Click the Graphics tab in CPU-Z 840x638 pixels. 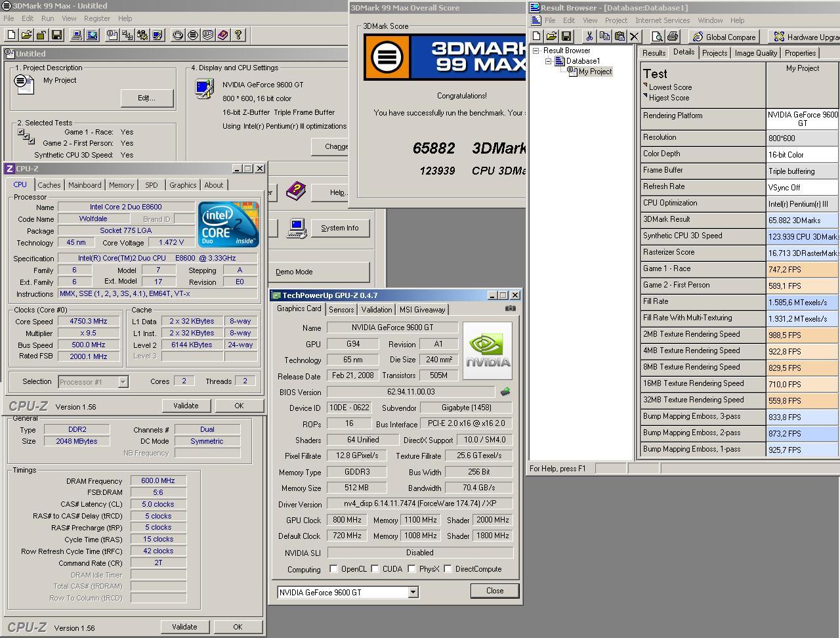tap(182, 185)
